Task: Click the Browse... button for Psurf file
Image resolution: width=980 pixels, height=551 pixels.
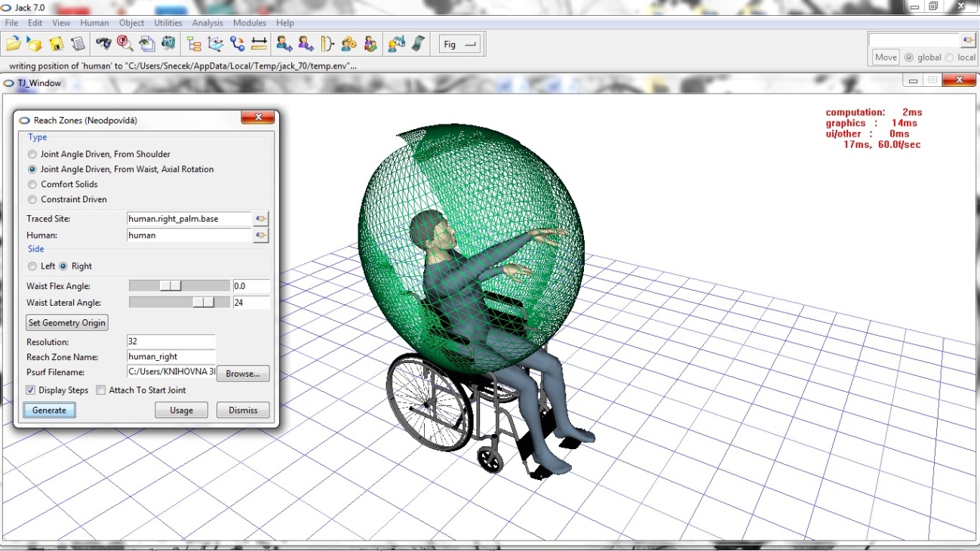Action: coord(243,374)
